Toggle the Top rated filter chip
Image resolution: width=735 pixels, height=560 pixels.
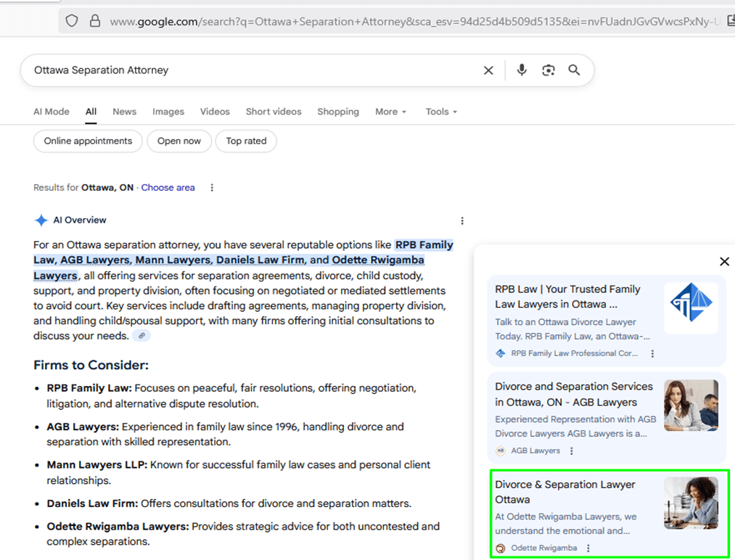click(x=246, y=141)
